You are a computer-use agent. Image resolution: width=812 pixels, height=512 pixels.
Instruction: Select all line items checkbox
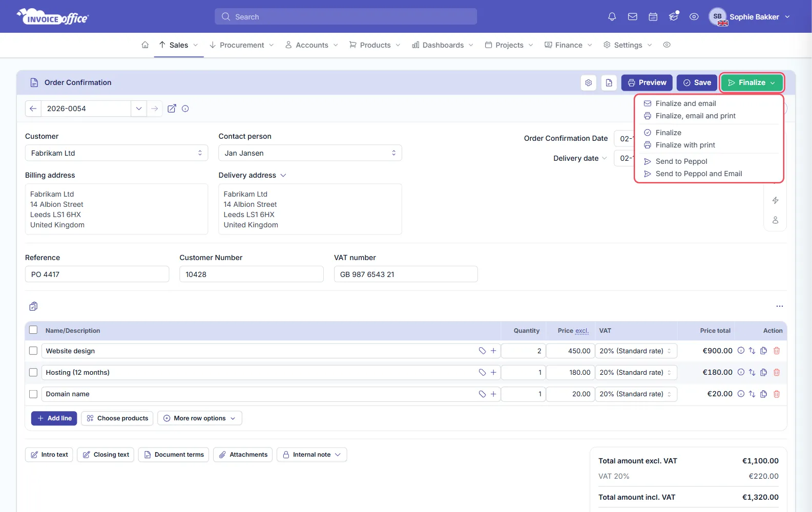point(33,330)
